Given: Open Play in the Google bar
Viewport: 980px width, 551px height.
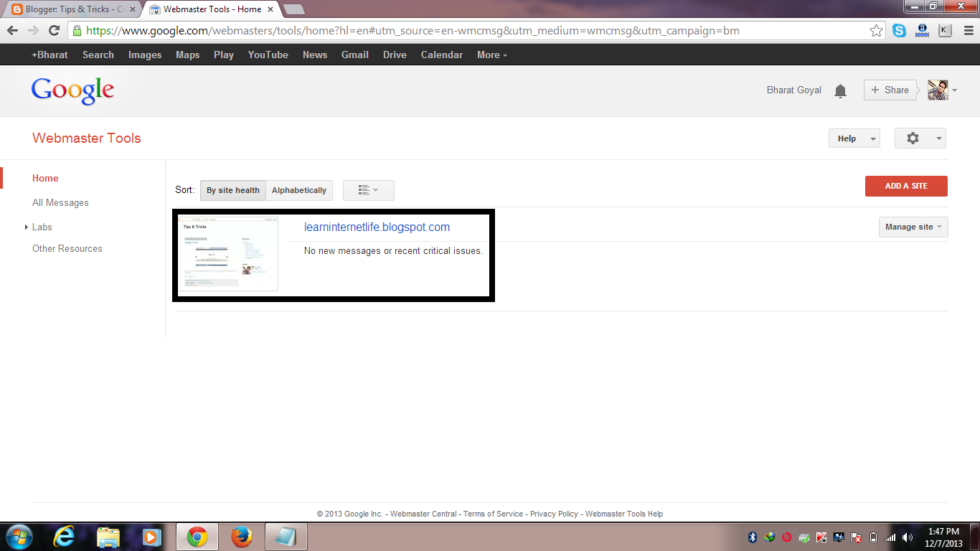Looking at the screenshot, I should pos(224,55).
